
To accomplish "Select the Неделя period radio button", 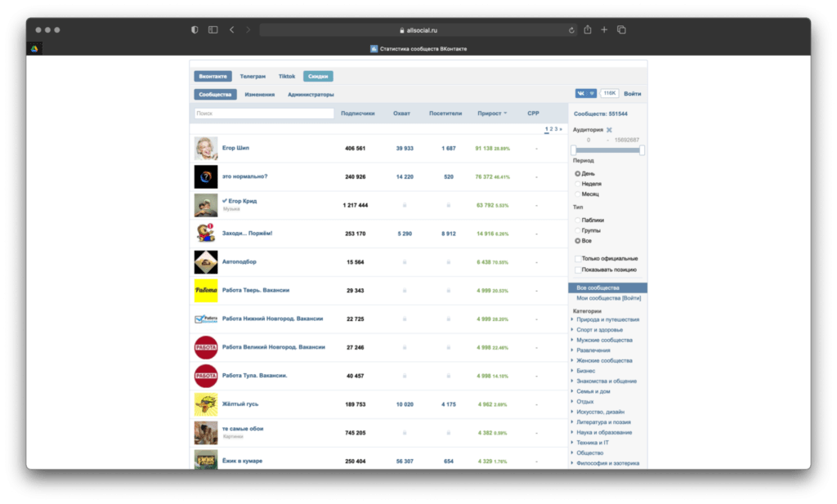I will pyautogui.click(x=578, y=184).
